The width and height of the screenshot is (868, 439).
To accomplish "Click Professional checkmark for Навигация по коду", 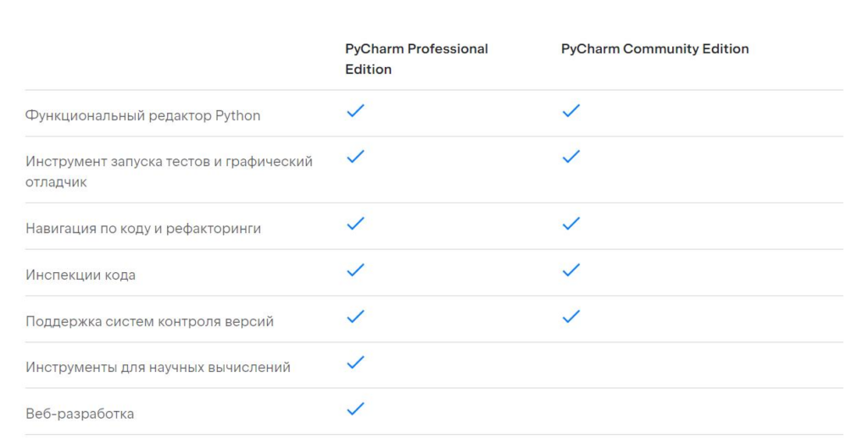I will (x=355, y=224).
